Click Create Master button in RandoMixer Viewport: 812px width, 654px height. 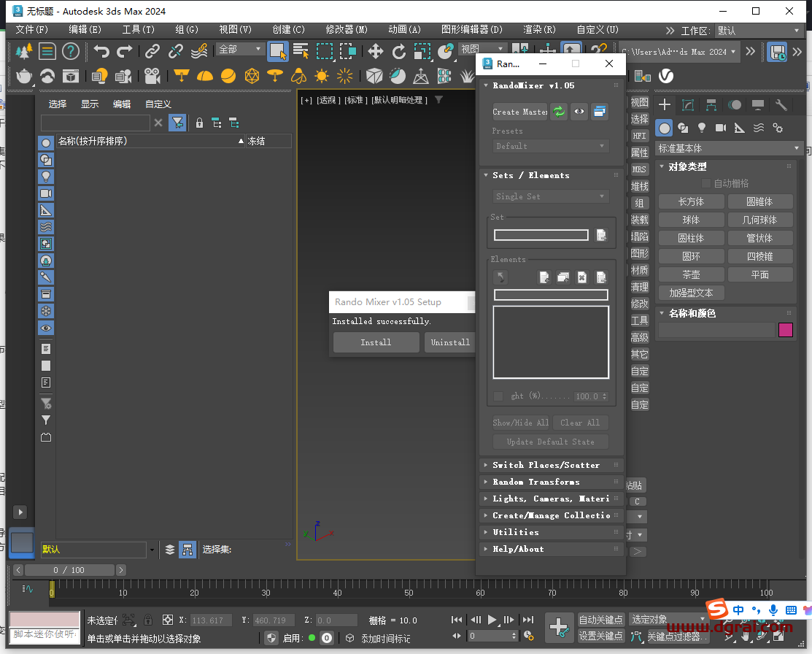coord(520,112)
